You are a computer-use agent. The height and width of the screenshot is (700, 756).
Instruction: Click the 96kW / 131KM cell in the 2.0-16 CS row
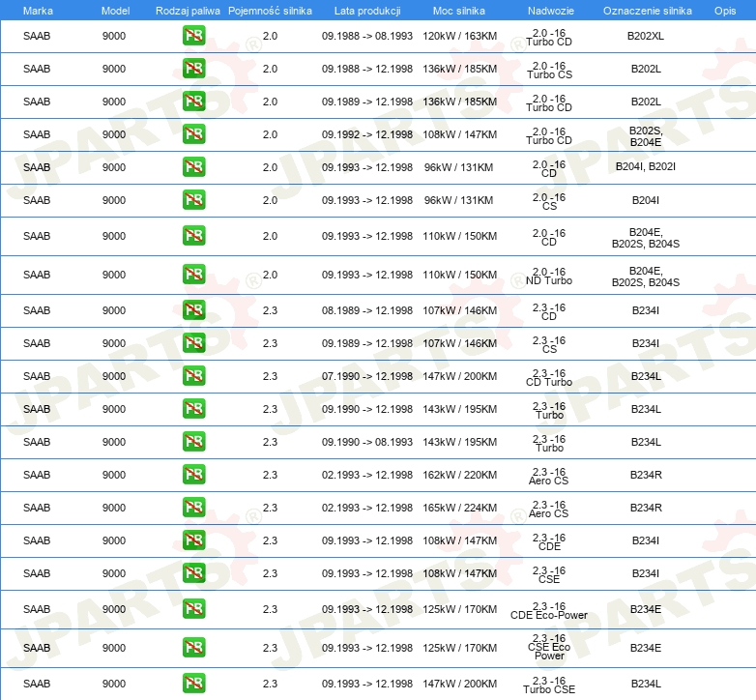click(458, 200)
